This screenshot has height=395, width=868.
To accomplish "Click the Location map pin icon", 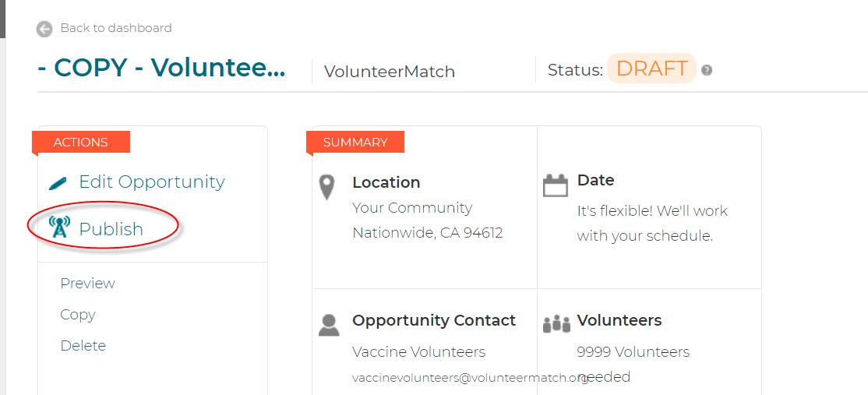I will [327, 188].
